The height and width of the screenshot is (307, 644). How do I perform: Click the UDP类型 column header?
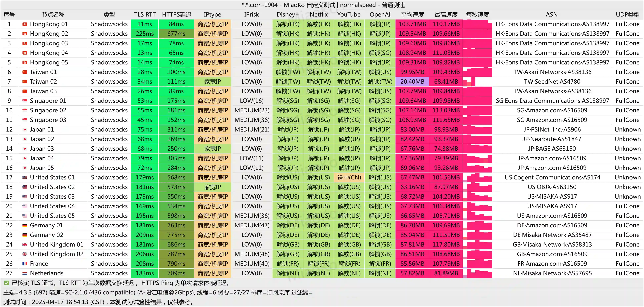pyautogui.click(x=627, y=15)
